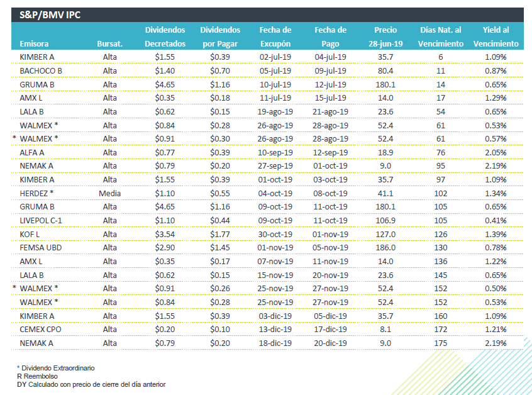Viewport: 532px width, 395px height.
Task: Click the "Bursat." column header
Action: click(109, 44)
